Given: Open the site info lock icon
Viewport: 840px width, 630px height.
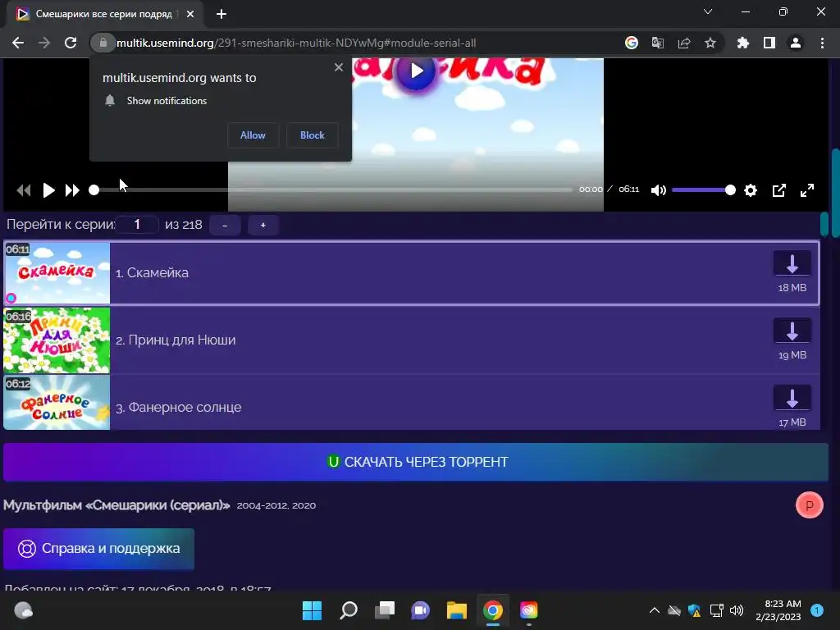Looking at the screenshot, I should [103, 43].
